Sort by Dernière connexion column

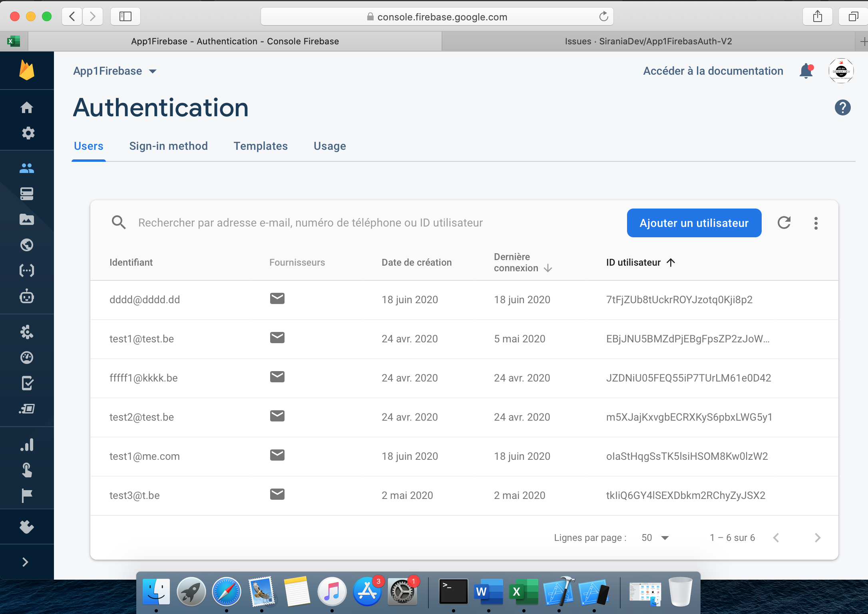[523, 262]
